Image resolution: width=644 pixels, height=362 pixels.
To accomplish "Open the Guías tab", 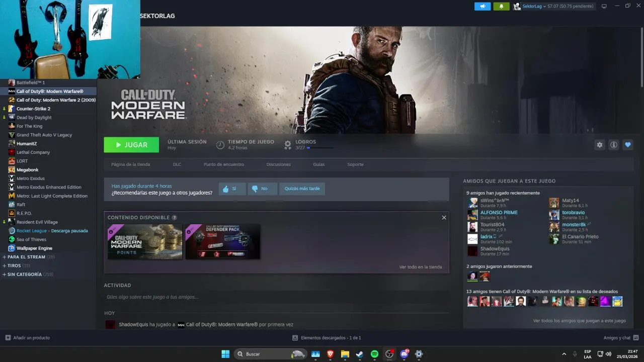I will pyautogui.click(x=318, y=164).
